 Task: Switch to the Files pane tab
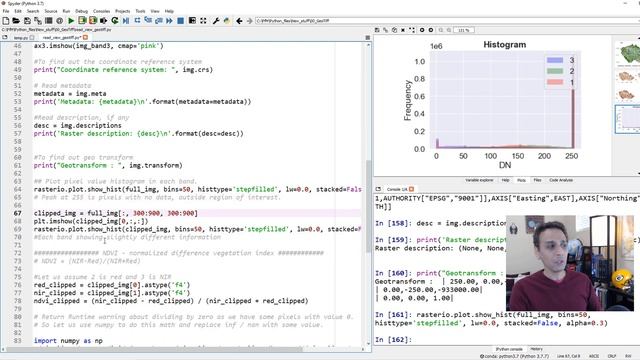pyautogui.click(x=538, y=180)
